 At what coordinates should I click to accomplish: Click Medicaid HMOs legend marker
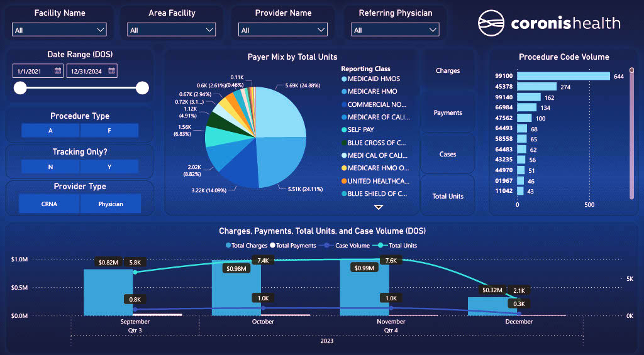(344, 79)
